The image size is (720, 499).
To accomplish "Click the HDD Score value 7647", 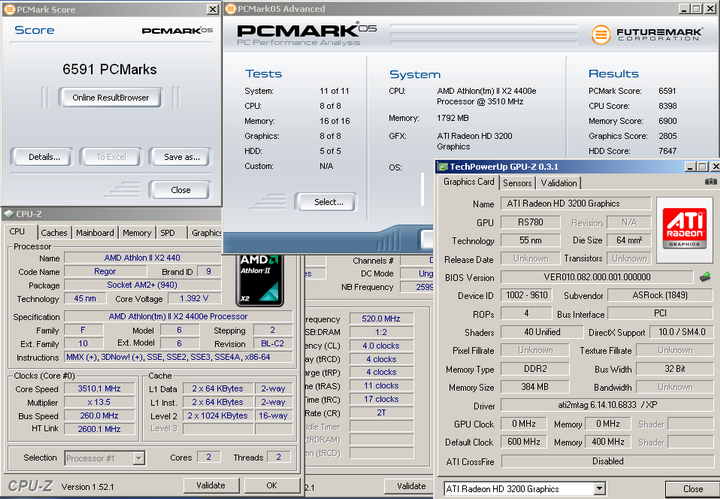I will click(x=668, y=151).
